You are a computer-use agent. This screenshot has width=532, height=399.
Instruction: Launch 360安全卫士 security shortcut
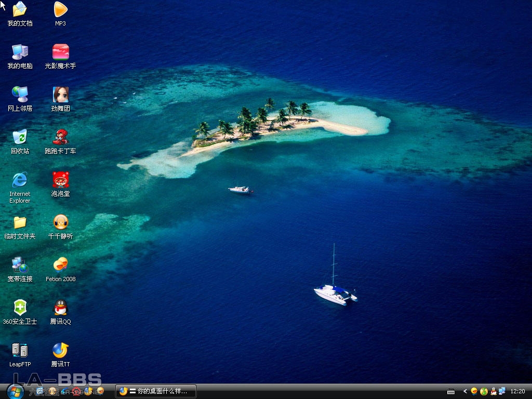20,308
